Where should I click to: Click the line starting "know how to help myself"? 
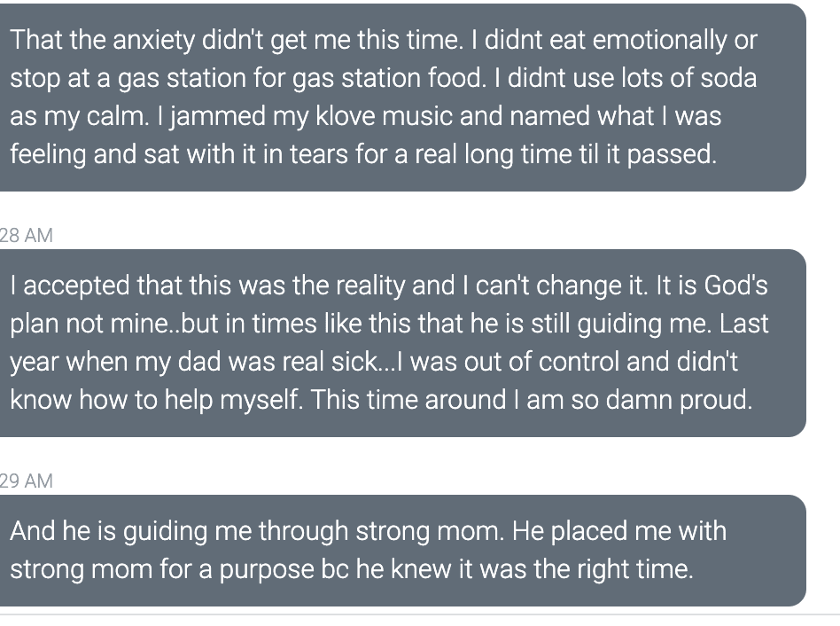pyautogui.click(x=381, y=401)
